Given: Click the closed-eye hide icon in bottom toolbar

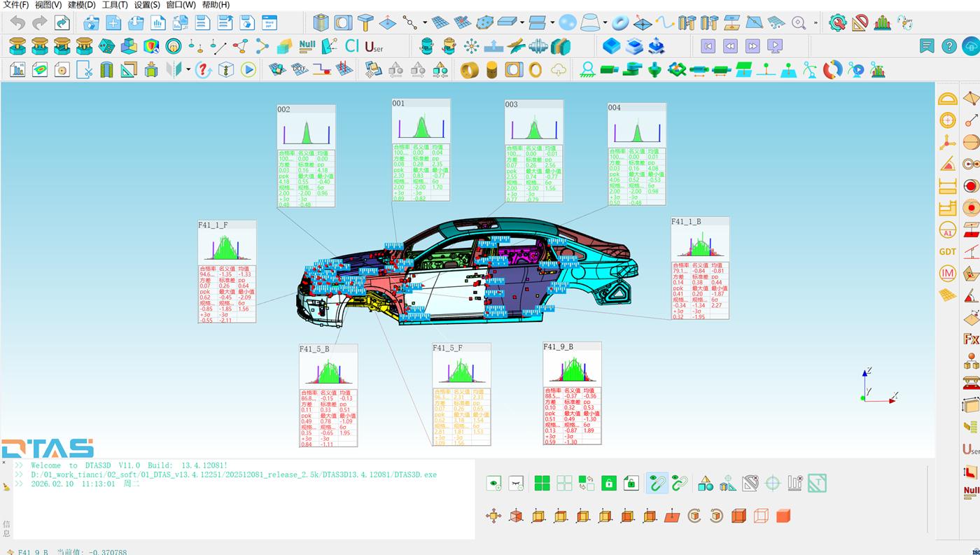Looking at the screenshot, I should (x=517, y=483).
